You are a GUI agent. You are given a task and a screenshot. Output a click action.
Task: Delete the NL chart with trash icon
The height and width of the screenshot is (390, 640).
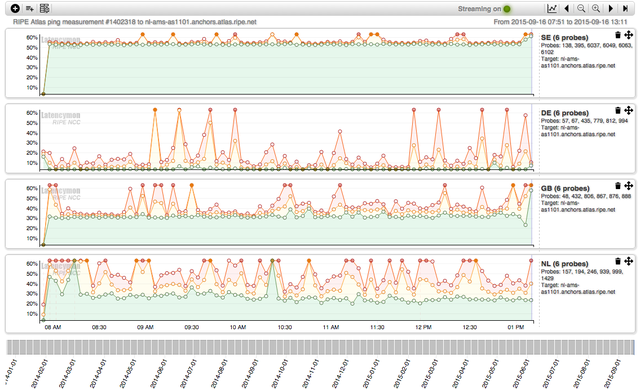(x=618, y=261)
